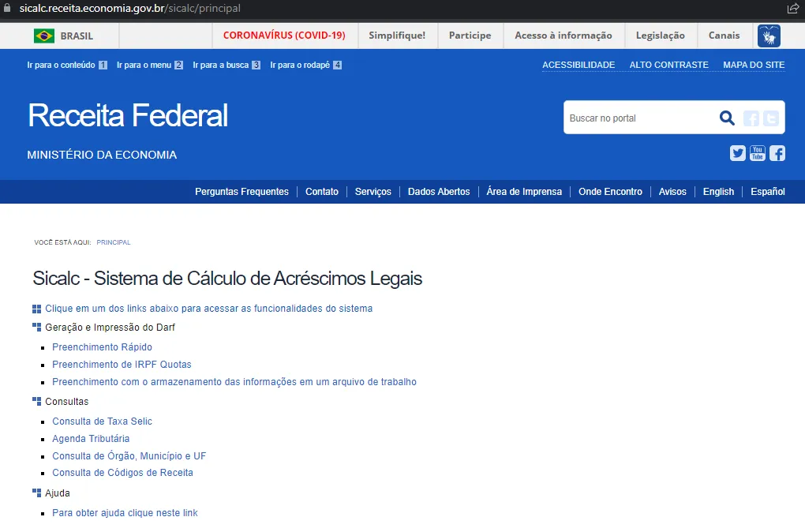805x532 pixels.
Task: Click Ir para o rodapé skip link
Action: click(x=305, y=65)
